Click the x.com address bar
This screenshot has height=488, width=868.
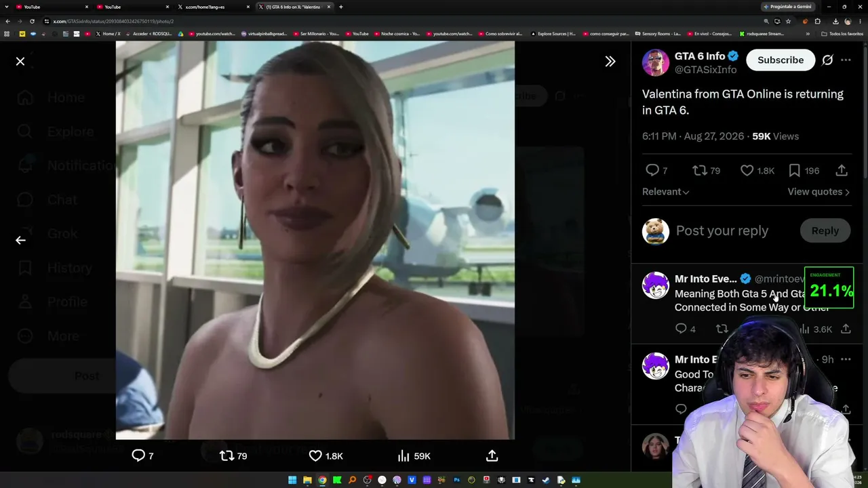(x=400, y=21)
